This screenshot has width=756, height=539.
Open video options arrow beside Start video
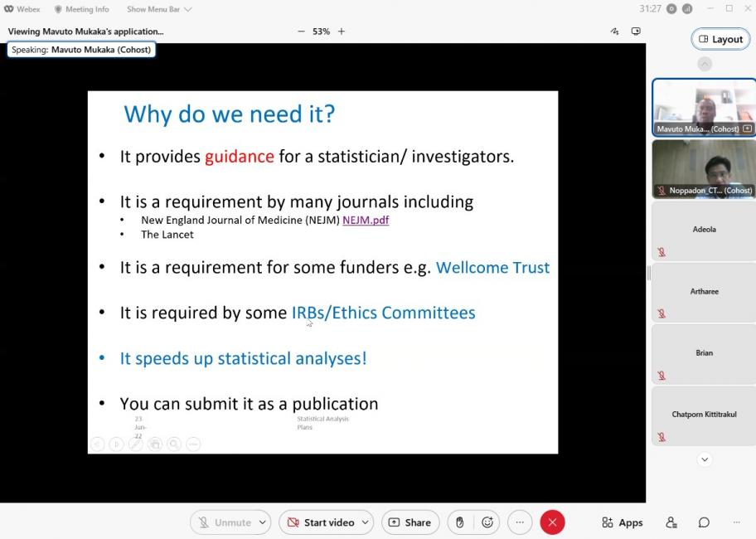(x=366, y=522)
